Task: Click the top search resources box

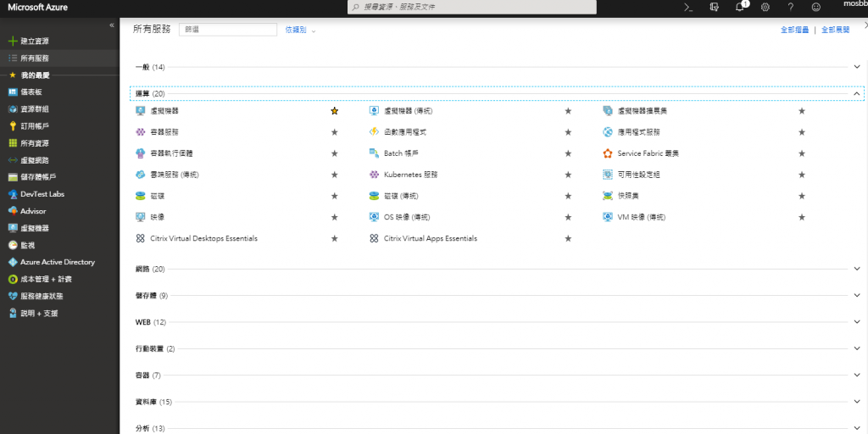Action: tap(472, 7)
